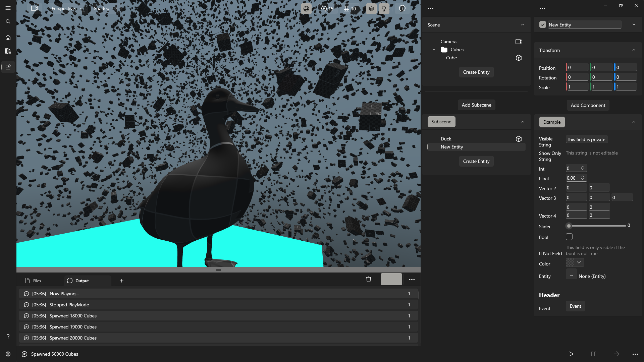Toggle the output collapse lines button
Viewport: 644px width, 362px height.
pyautogui.click(x=391, y=279)
